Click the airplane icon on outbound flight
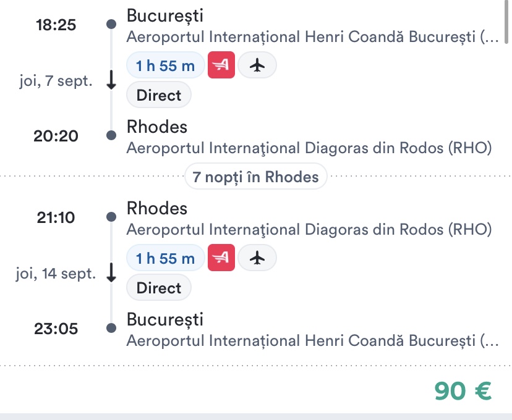The height and width of the screenshot is (420, 512). 257,65
